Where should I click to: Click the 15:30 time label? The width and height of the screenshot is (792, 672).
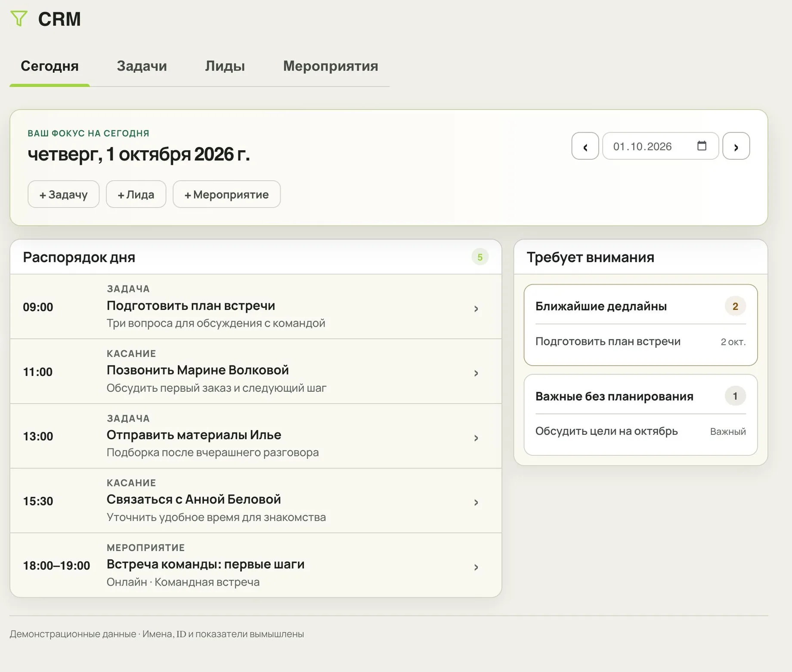click(x=38, y=501)
